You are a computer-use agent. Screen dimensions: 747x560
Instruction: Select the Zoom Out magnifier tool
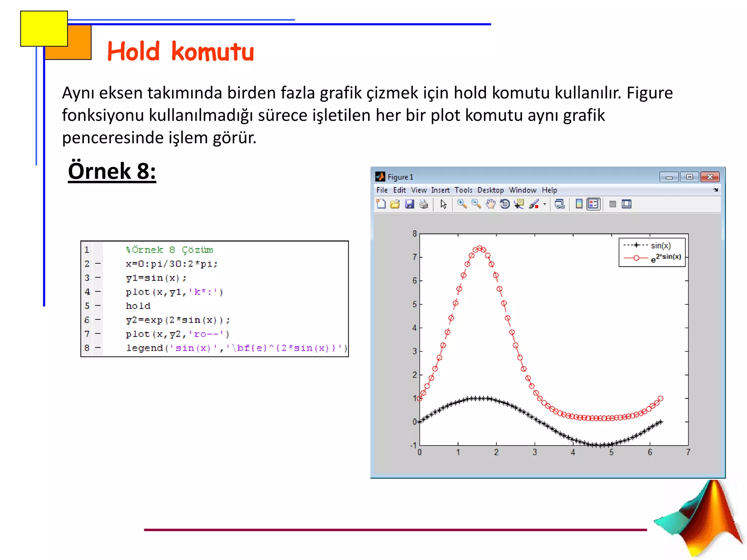(476, 204)
